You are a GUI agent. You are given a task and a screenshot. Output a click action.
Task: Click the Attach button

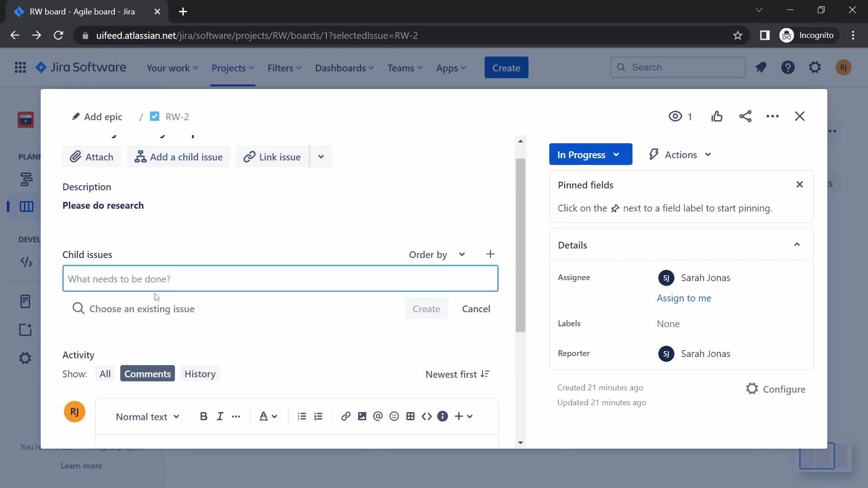92,157
